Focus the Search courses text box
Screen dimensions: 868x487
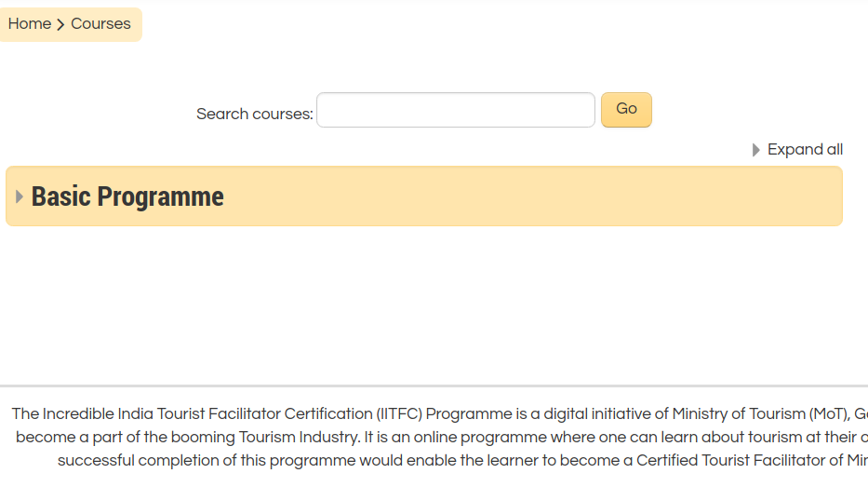click(455, 110)
